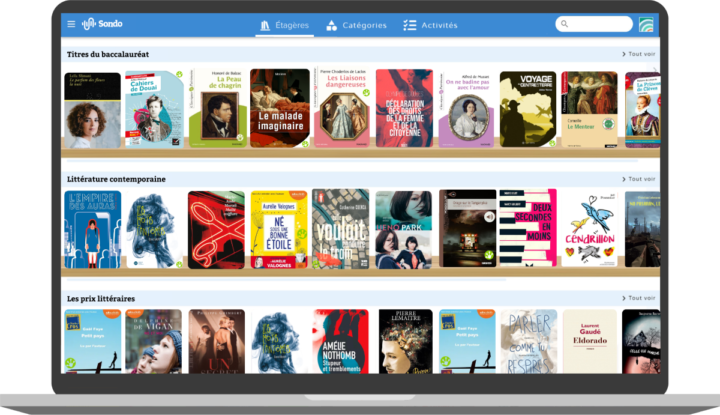Open Delphine de Vigan book cover
Viewport: 720px width, 415px height.
[x=153, y=342]
